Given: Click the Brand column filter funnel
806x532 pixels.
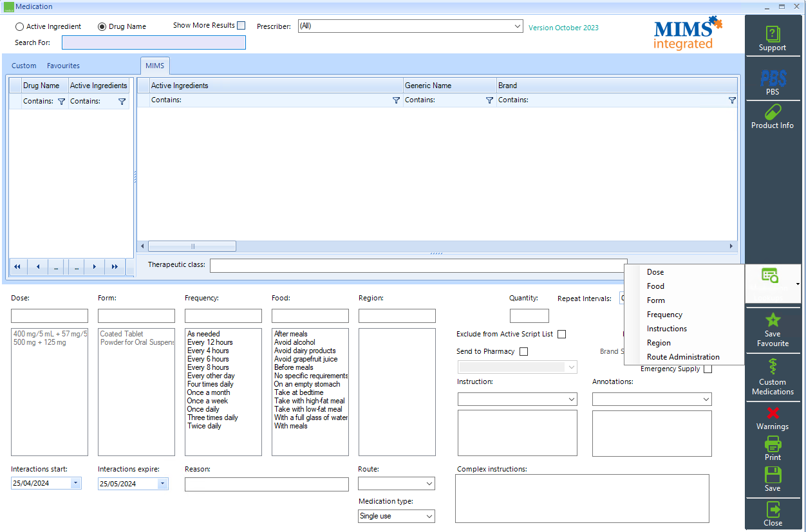Looking at the screenshot, I should tap(732, 100).
